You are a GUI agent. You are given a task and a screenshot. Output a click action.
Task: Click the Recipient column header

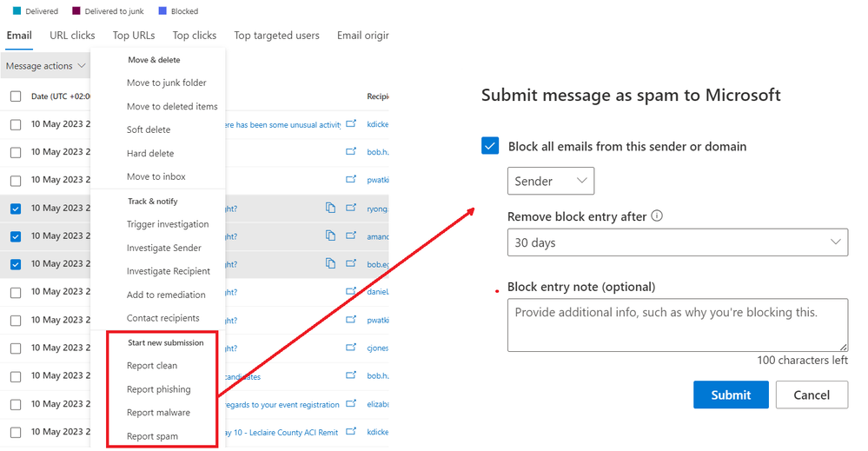[378, 96]
